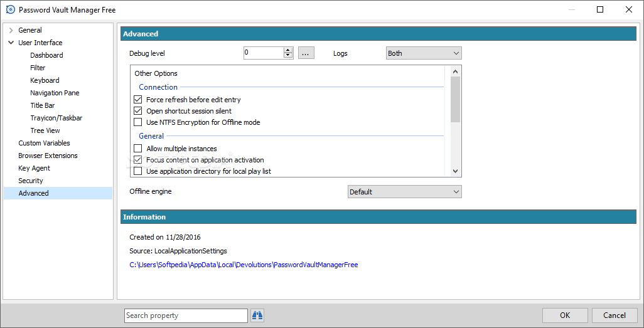The height and width of the screenshot is (328, 644).
Task: Toggle Focus content on application activation
Action: pos(137,160)
